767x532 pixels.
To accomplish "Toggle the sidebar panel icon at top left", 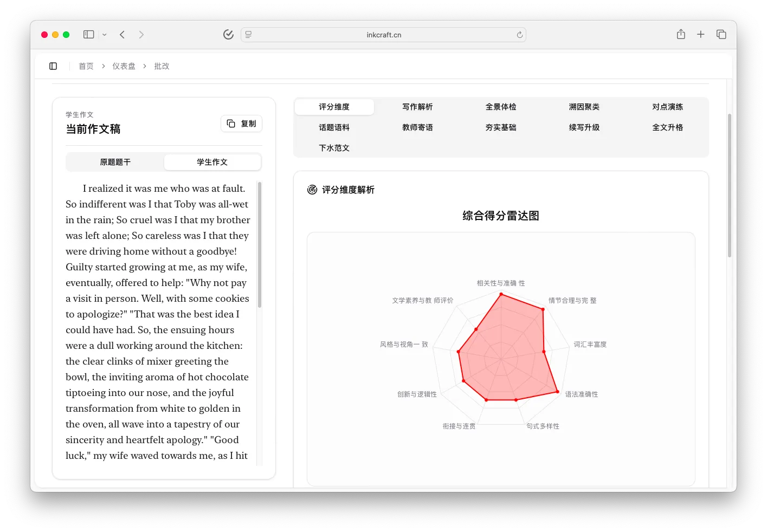I will (x=53, y=66).
